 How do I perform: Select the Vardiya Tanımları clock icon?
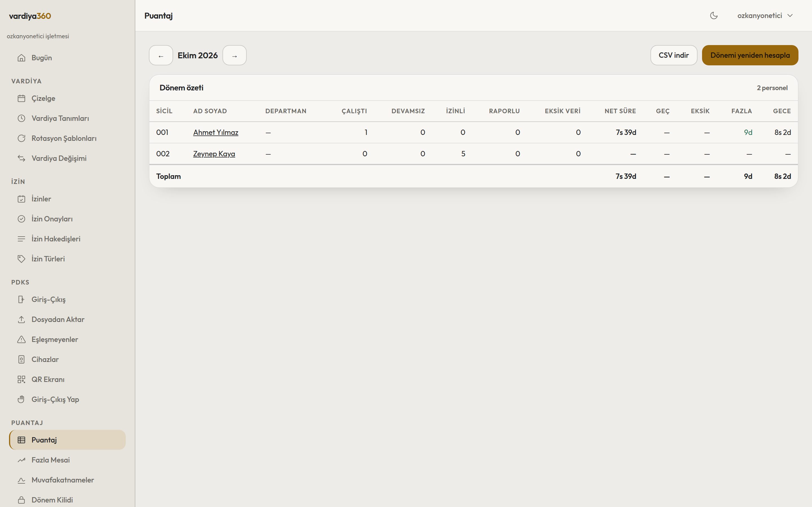21,118
